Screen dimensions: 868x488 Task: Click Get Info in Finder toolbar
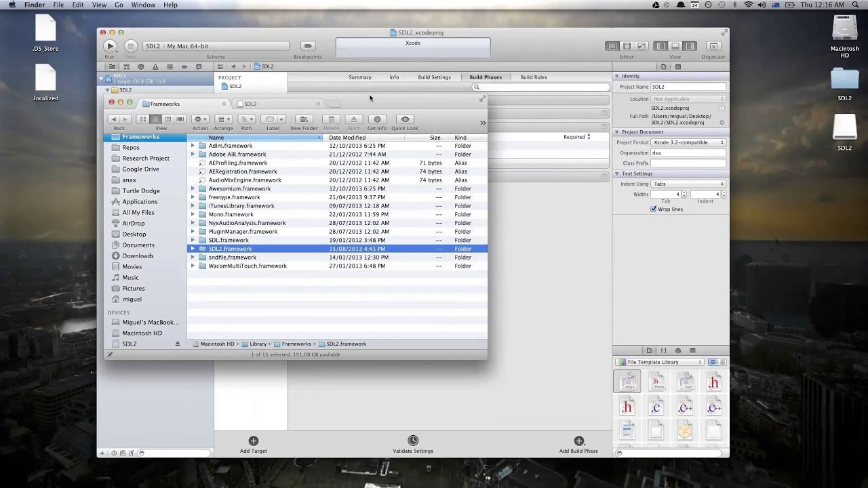point(377,119)
